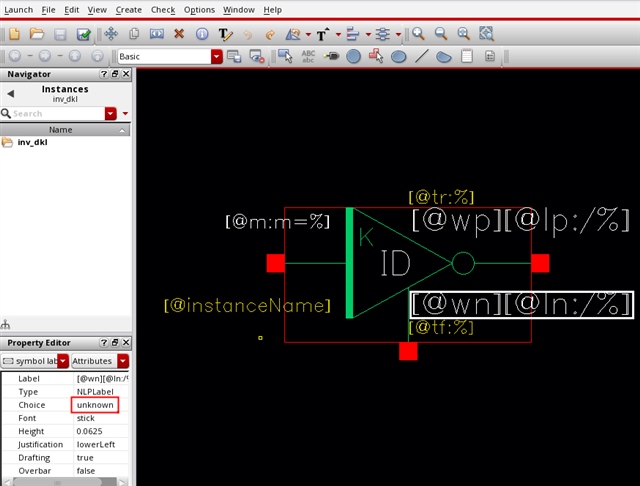
Task: Click the Navigator Search input field
Action: click(56, 114)
